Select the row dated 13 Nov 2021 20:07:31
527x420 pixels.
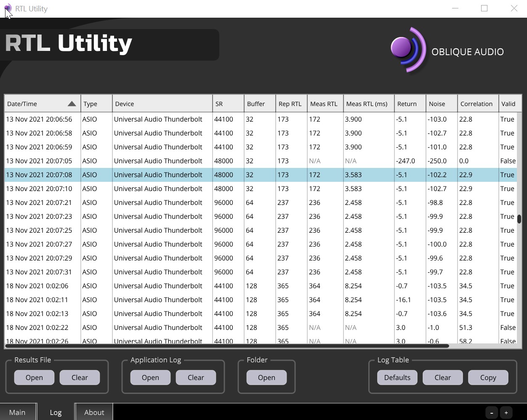(261, 272)
